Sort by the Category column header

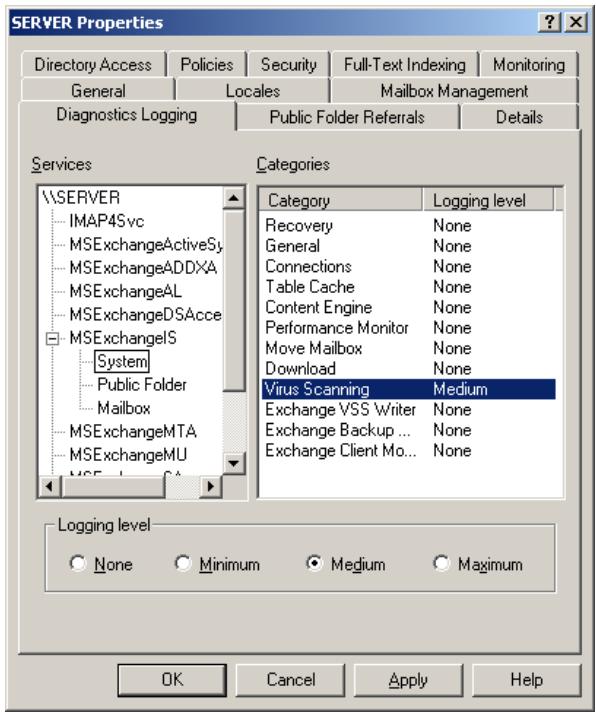click(340, 200)
